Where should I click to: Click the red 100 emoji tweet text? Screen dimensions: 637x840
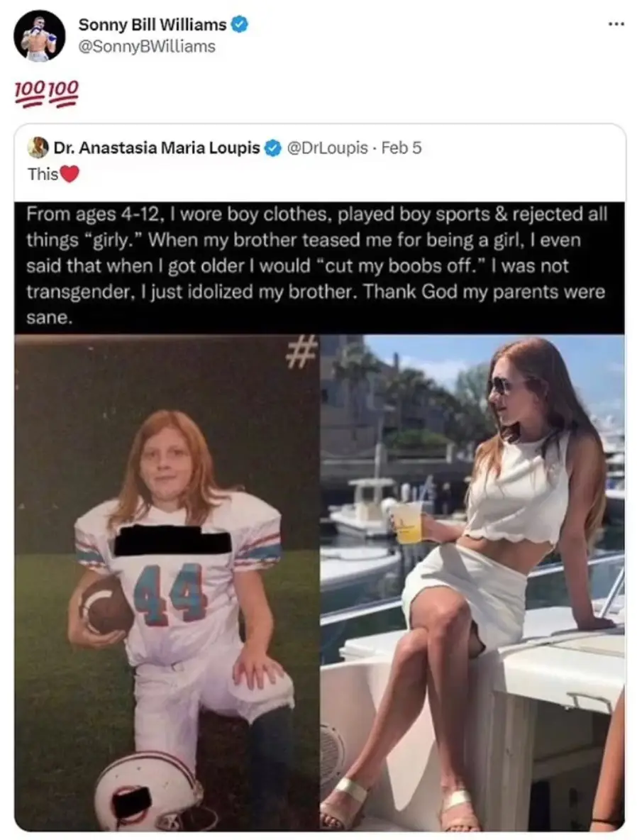pos(47,94)
